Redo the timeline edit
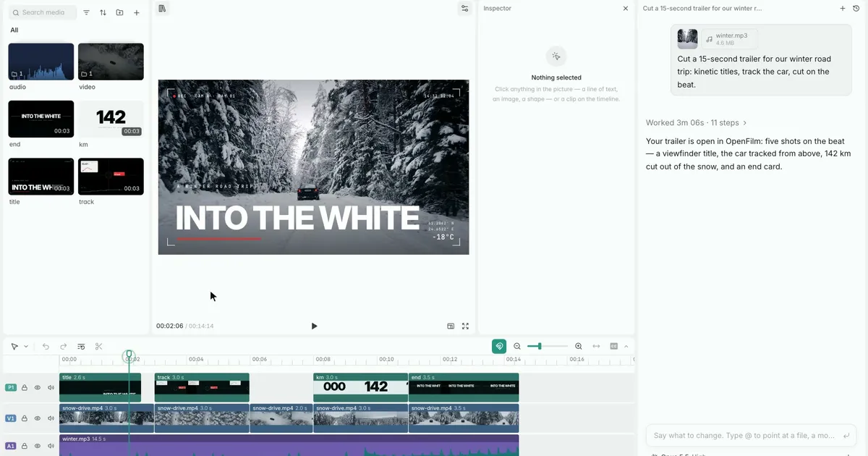 (x=64, y=347)
